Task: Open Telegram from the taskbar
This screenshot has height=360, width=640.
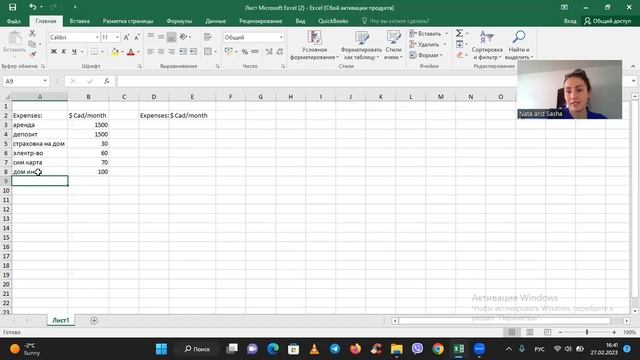Action: point(335,349)
